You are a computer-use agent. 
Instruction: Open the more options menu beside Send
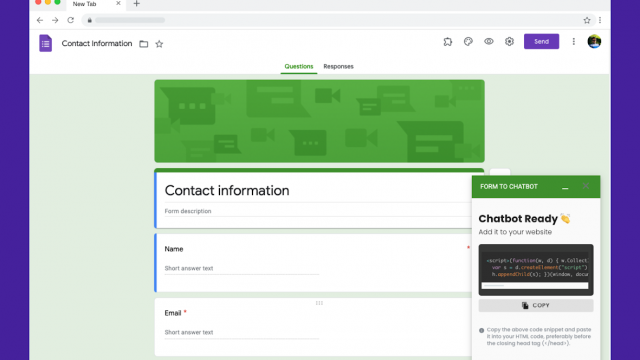click(x=573, y=42)
